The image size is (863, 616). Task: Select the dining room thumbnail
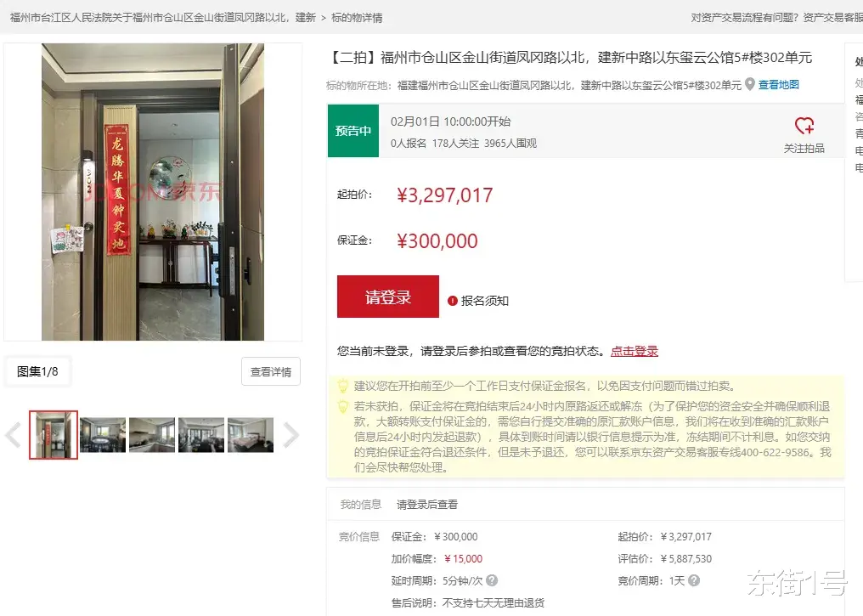[x=103, y=435]
